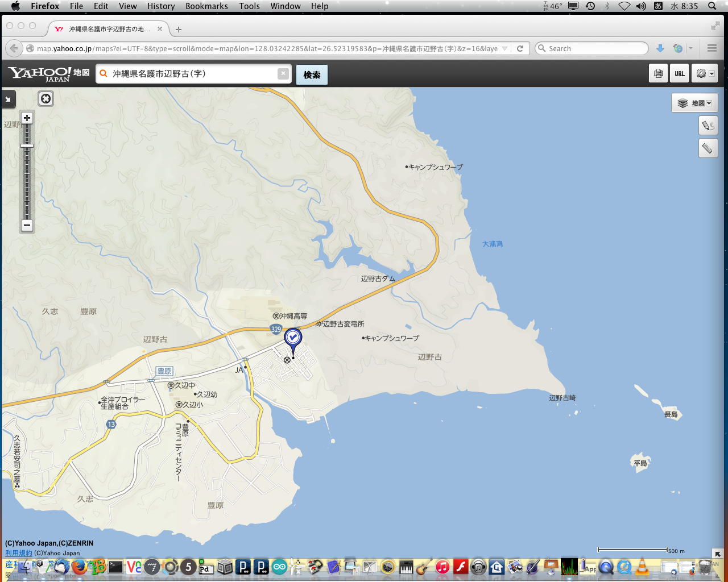Toggle the side panel arrow at top-left

point(8,99)
